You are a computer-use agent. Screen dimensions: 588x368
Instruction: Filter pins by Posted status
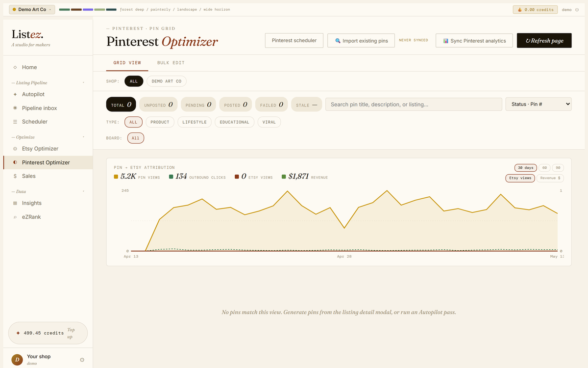coord(235,105)
